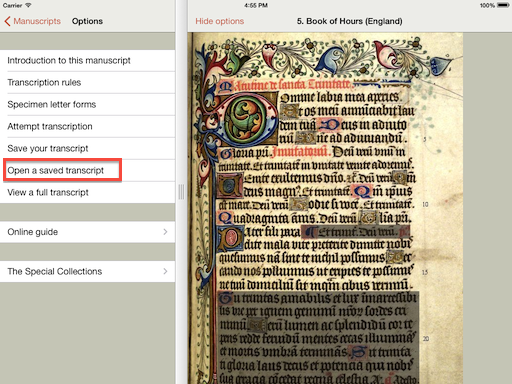This screenshot has width=512, height=384.
Task: Tap the red back chevron icon
Action: [7, 21]
